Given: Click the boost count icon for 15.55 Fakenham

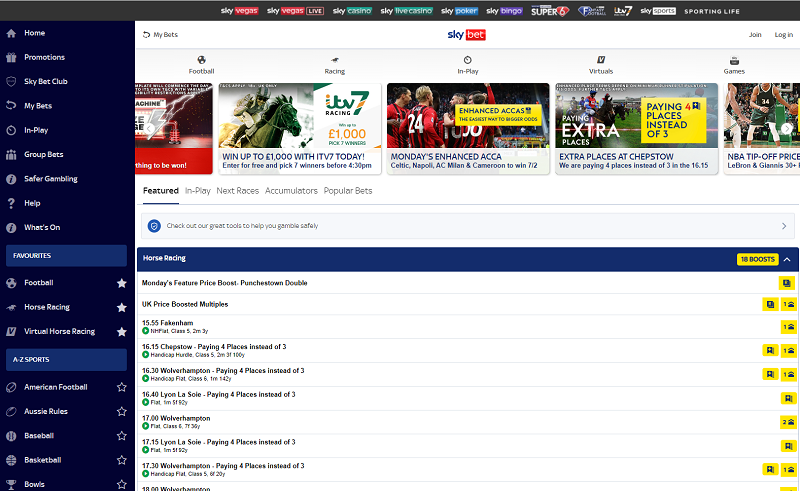Looking at the screenshot, I should click(x=788, y=327).
